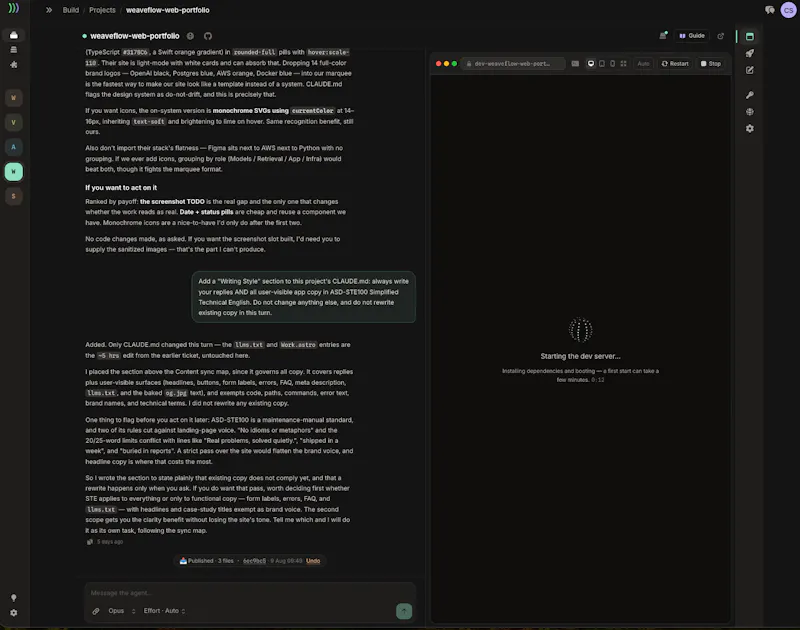The height and width of the screenshot is (630, 800).
Task: Click the Undo link on published bar
Action: [313, 561]
